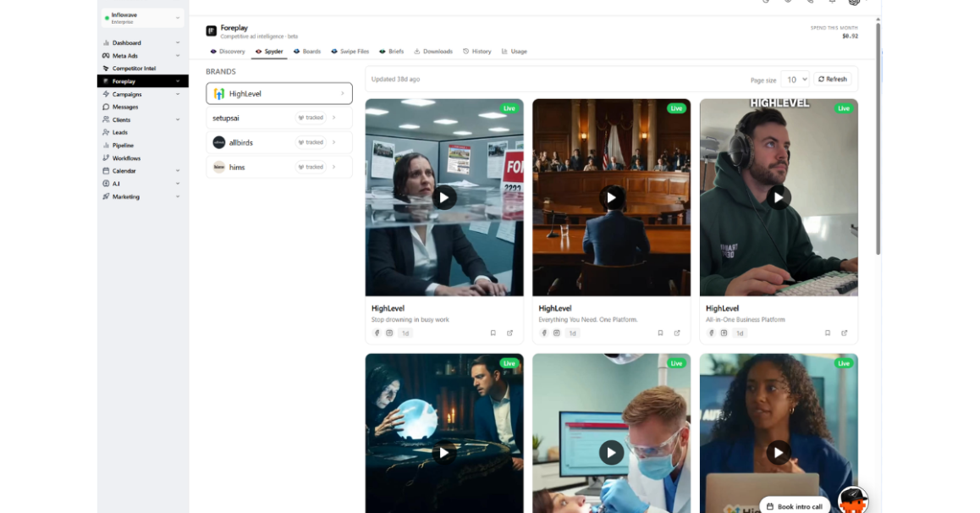Expand the Meta Ads sidebar section
This screenshot has width=980, height=513.
pyautogui.click(x=178, y=56)
